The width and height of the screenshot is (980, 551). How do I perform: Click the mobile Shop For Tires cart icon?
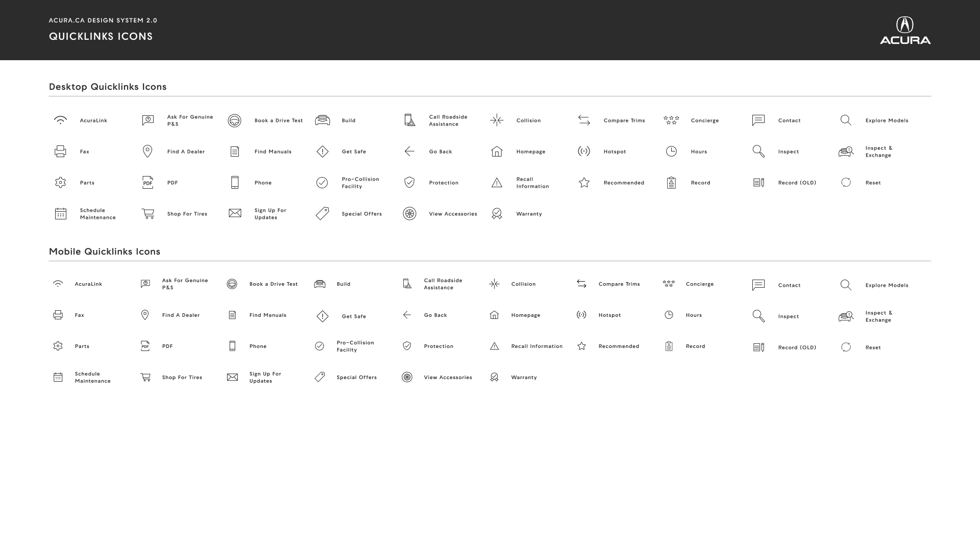145,378
